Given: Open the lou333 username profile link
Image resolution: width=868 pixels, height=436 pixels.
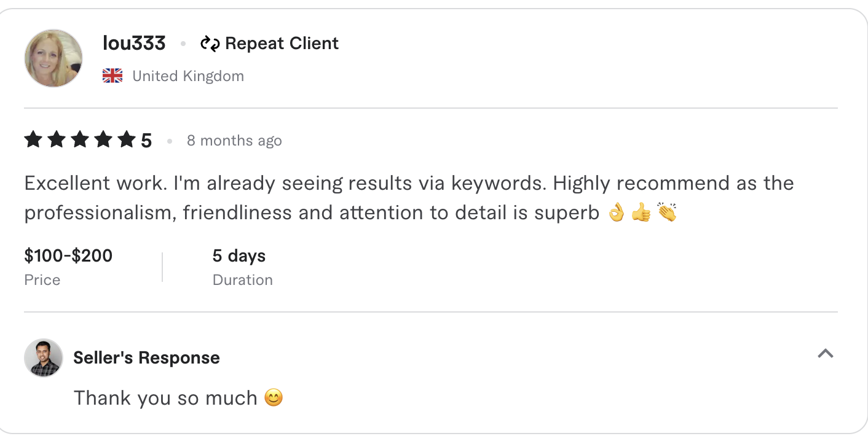Looking at the screenshot, I should coord(134,43).
